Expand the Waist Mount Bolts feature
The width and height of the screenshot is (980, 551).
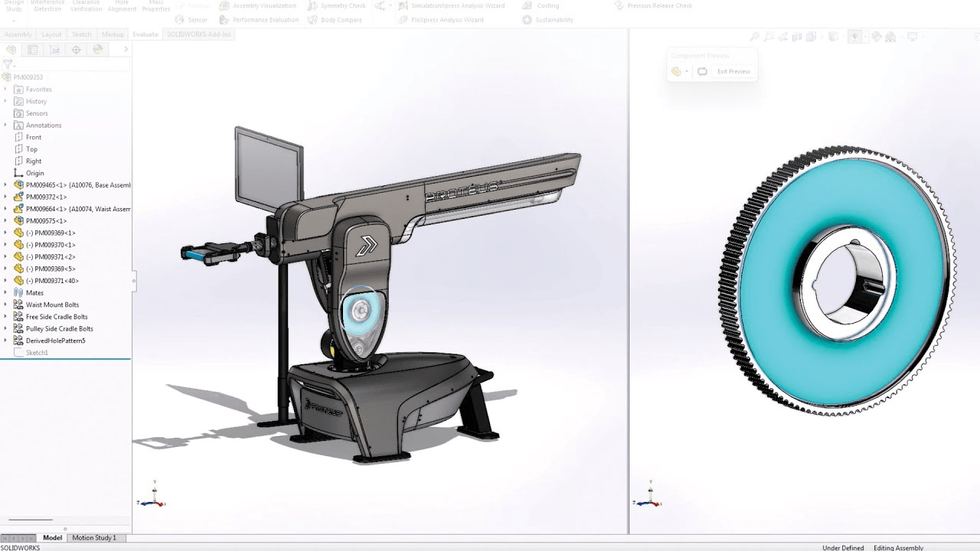coord(5,305)
